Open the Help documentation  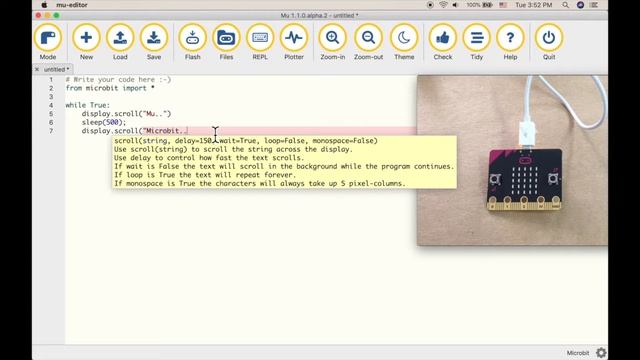(x=510, y=42)
